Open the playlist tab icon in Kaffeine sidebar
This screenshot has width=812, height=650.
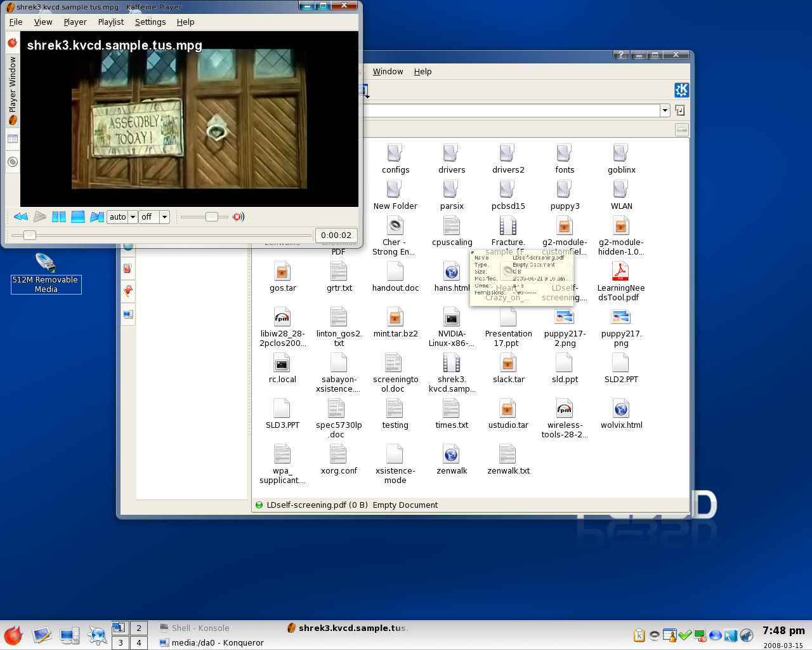click(x=12, y=139)
